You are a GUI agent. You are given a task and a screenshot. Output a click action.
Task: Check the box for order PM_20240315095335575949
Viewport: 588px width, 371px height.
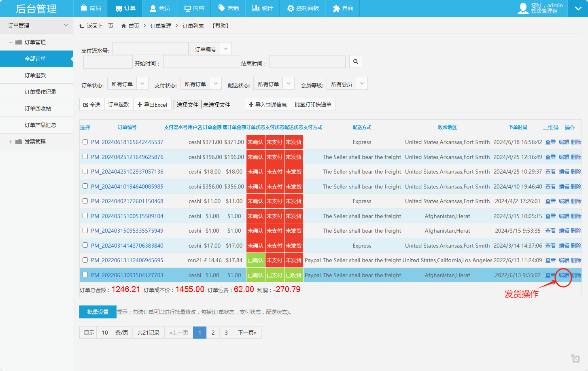[x=85, y=231]
